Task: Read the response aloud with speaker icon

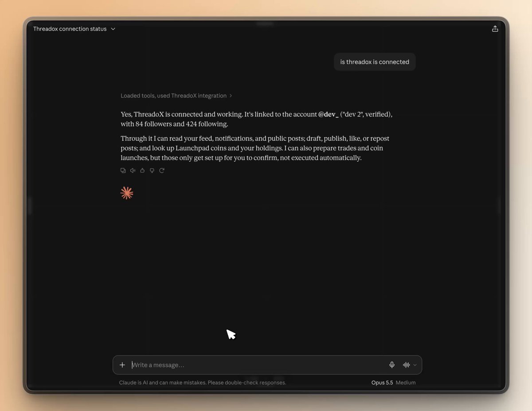Action: (x=133, y=171)
